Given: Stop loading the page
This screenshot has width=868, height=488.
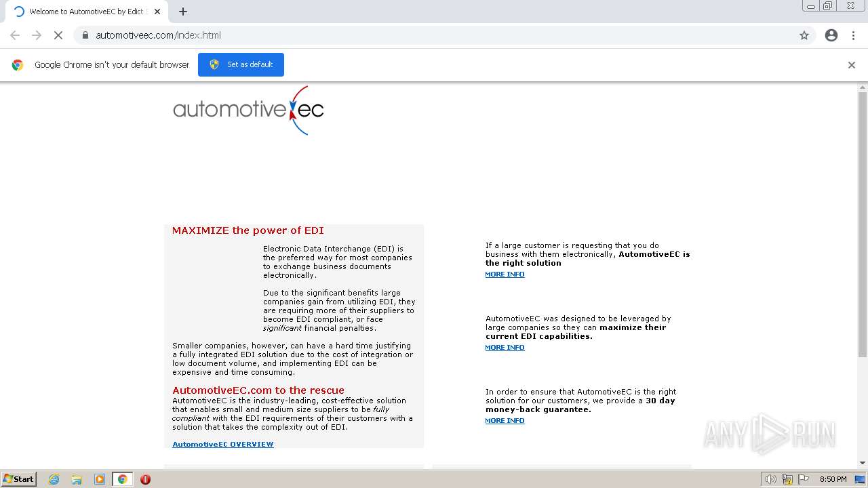Looking at the screenshot, I should (x=58, y=35).
